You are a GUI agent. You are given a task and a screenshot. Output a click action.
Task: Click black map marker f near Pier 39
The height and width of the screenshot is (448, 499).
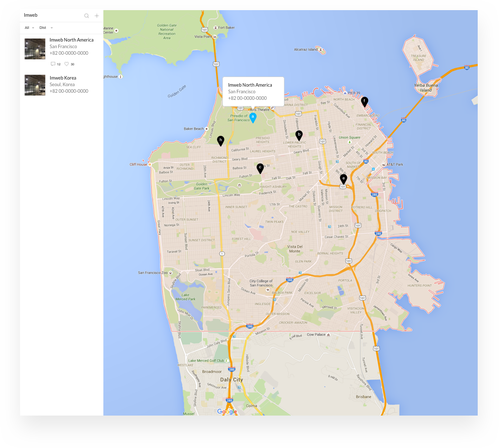(365, 102)
